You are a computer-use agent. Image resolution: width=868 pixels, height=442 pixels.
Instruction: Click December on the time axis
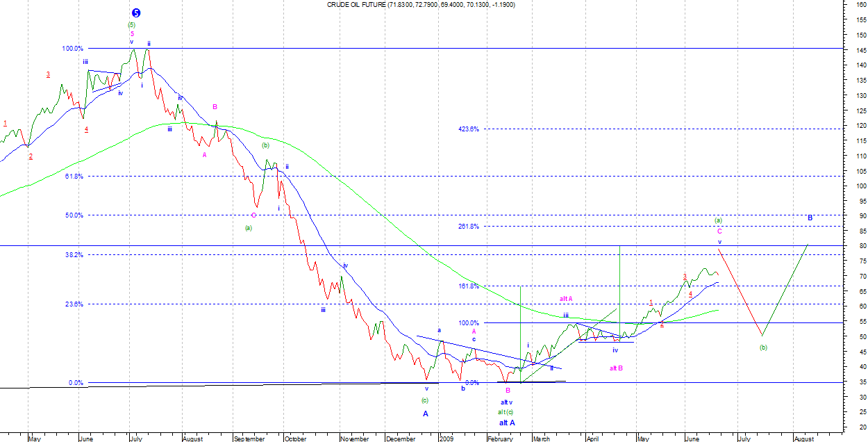[x=402, y=439]
